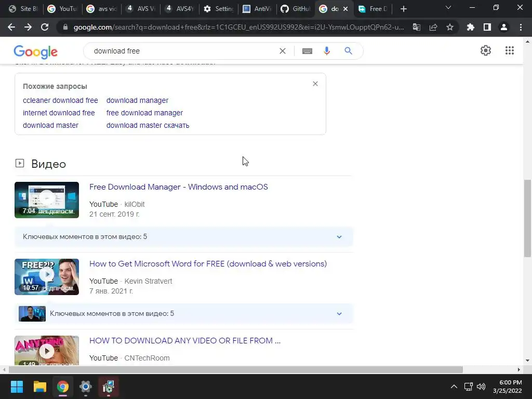The height and width of the screenshot is (399, 532).
Task: Open the on-screen keyboard input tool
Action: coord(307,51)
